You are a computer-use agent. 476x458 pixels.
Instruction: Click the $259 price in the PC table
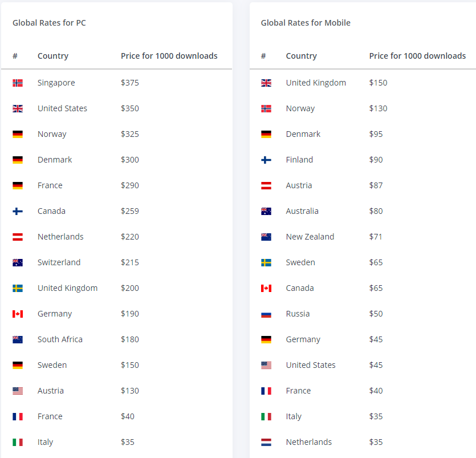pos(130,211)
